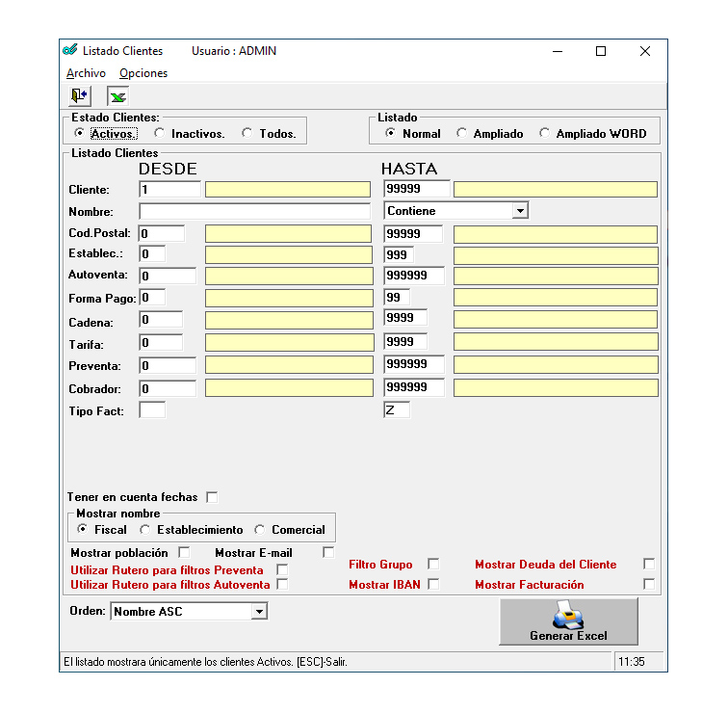The height and width of the screenshot is (712, 728).
Task: Open the Orden Nombre ASC dropdown
Action: pos(189,611)
